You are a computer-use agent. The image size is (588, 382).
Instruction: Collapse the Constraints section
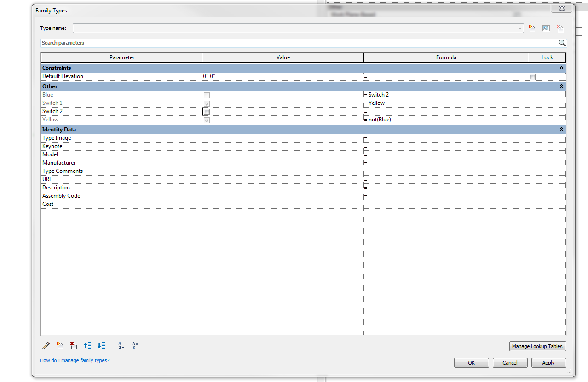[561, 68]
